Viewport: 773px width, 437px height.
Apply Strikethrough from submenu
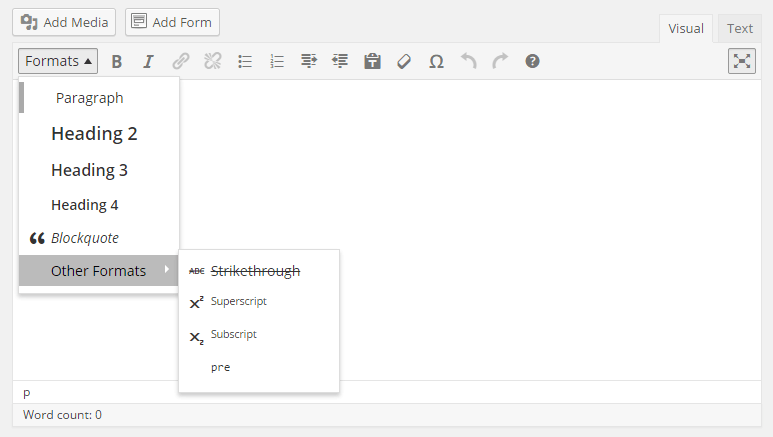click(259, 271)
